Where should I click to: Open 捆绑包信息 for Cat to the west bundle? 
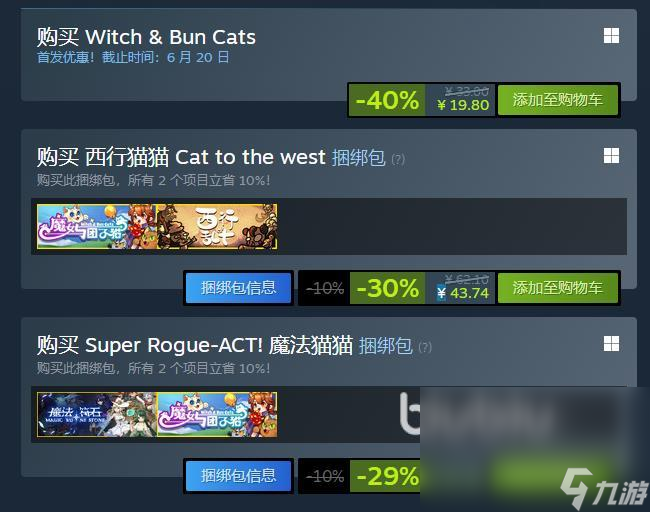pos(238,288)
